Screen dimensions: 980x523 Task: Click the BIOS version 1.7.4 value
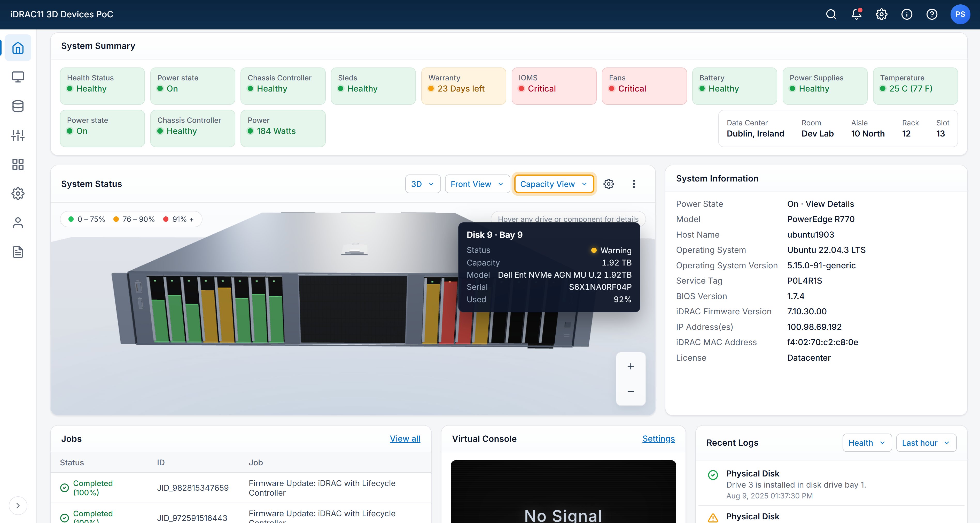click(x=796, y=296)
